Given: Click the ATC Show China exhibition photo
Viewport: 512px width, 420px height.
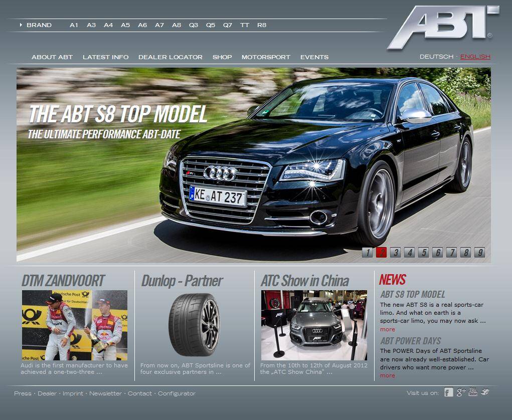Looking at the screenshot, I should click(x=314, y=325).
